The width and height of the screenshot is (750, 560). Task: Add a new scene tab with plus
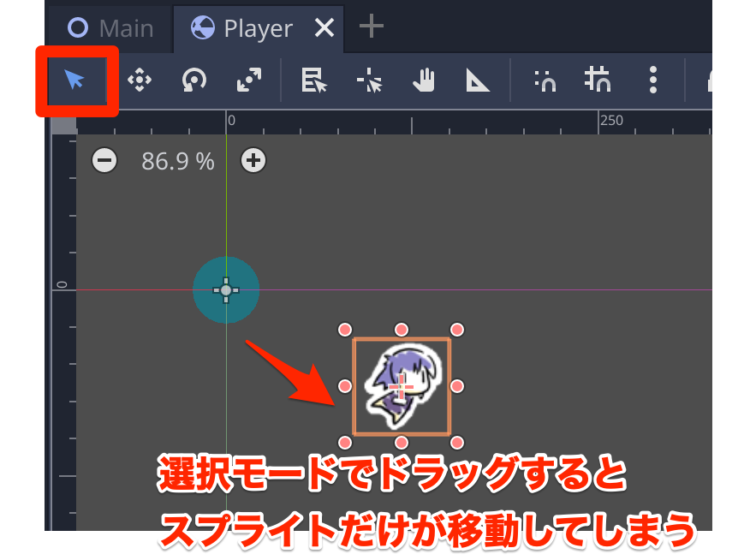pos(372,26)
